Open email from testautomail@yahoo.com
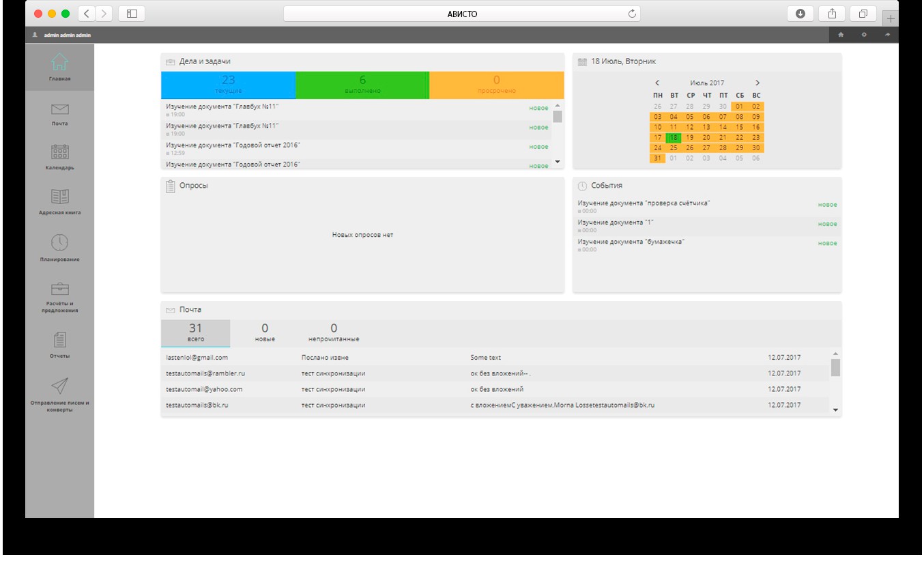This screenshot has height=570, width=924. pyautogui.click(x=495, y=389)
